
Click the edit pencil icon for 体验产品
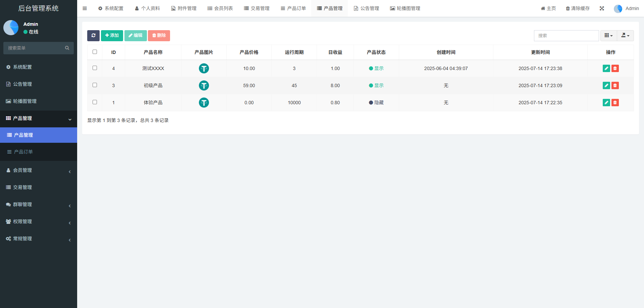pyautogui.click(x=606, y=103)
